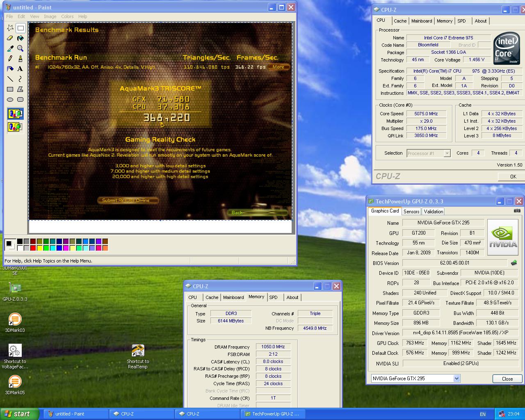Open the Colors menu in Paint
The width and height of the screenshot is (525, 420).
(x=67, y=16)
